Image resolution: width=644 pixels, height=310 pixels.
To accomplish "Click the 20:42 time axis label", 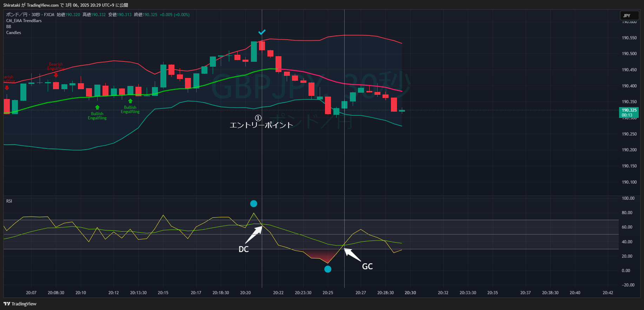I will click(608, 293).
